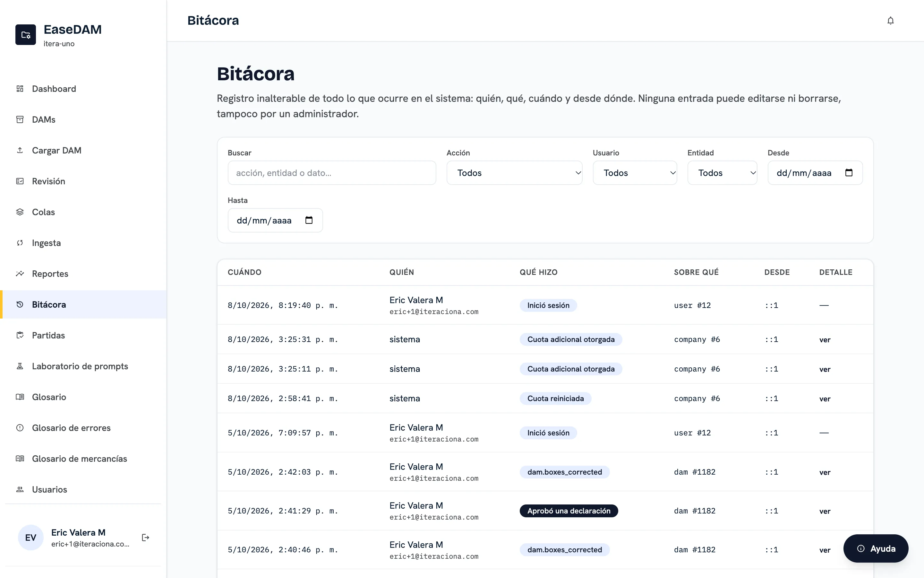This screenshot has height=578, width=924.
Task: Open the Desde calendar picker icon
Action: (849, 172)
